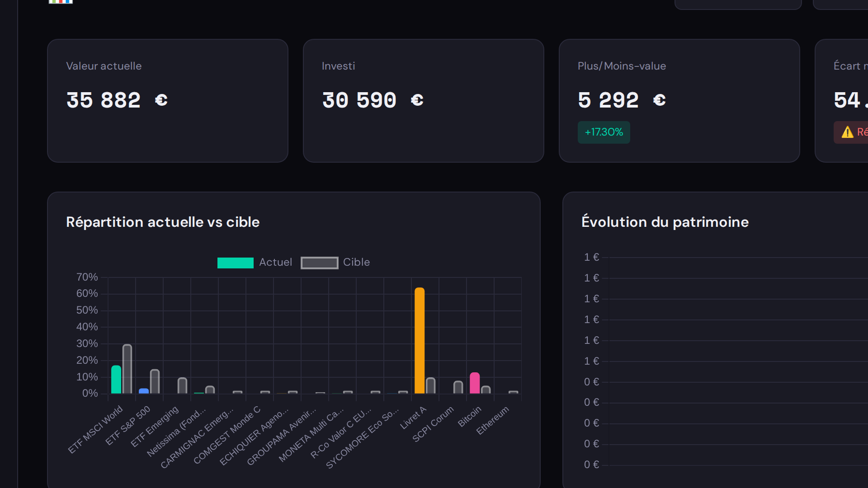868x488 pixels.
Task: Click the warning triangle icon in Écart card
Action: 847,132
